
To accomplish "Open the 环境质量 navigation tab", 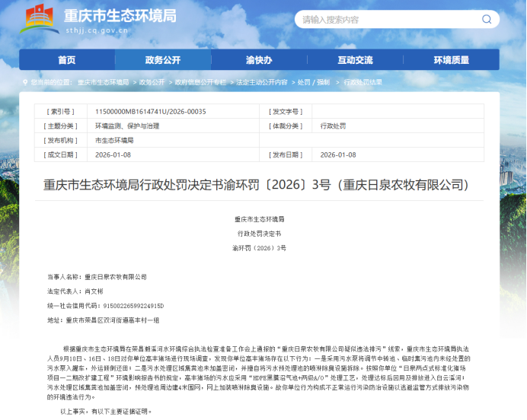I will (x=452, y=60).
